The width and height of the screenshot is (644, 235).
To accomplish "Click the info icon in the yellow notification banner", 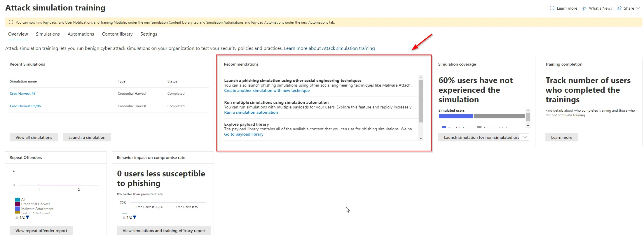I will click(11, 22).
